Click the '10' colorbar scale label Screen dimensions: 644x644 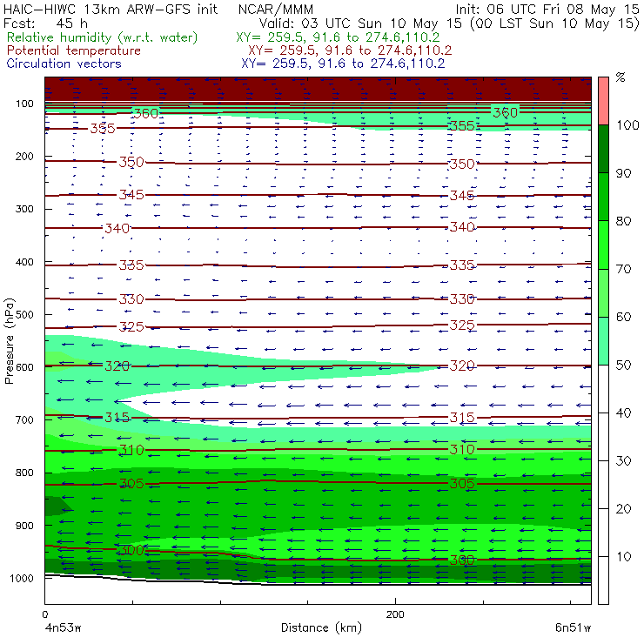(623, 556)
